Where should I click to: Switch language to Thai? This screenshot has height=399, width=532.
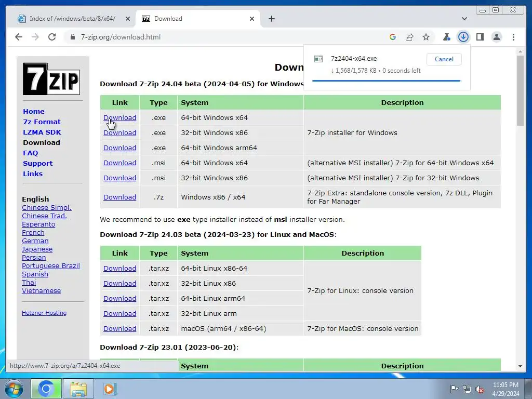pos(29,282)
